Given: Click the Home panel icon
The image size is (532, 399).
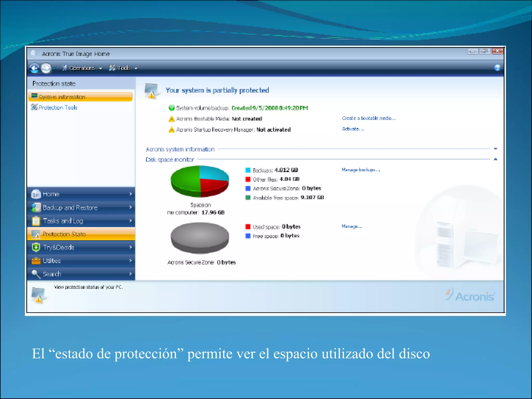Looking at the screenshot, I should (x=36, y=194).
